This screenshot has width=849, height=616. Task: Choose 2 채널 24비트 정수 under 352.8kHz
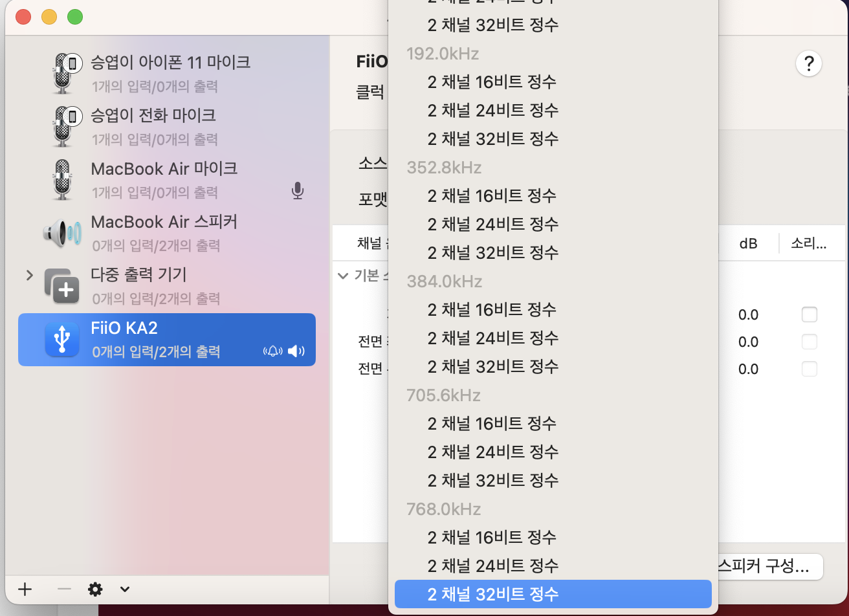pyautogui.click(x=553, y=224)
